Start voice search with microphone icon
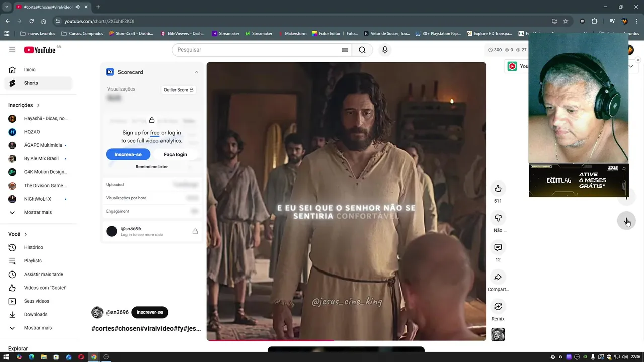The height and width of the screenshot is (362, 644). click(x=385, y=50)
